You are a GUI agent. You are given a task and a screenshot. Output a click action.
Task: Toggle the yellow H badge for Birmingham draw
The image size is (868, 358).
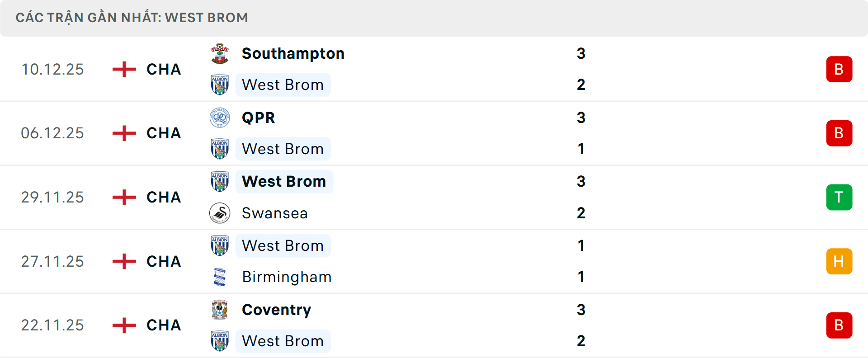point(840,261)
